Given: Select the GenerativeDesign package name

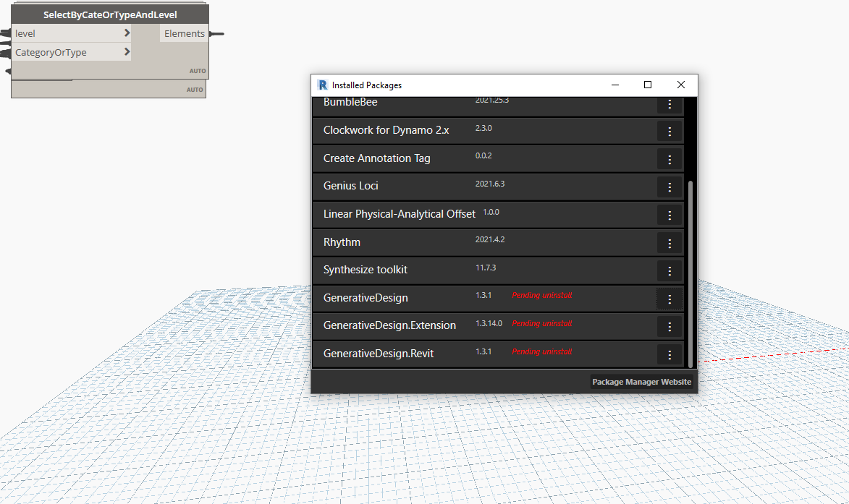Looking at the screenshot, I should [x=366, y=298].
